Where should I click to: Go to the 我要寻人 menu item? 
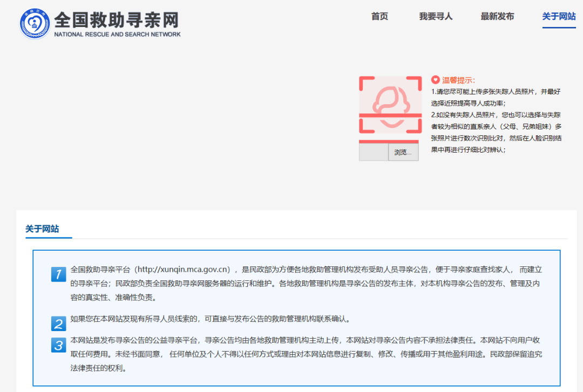tap(436, 16)
